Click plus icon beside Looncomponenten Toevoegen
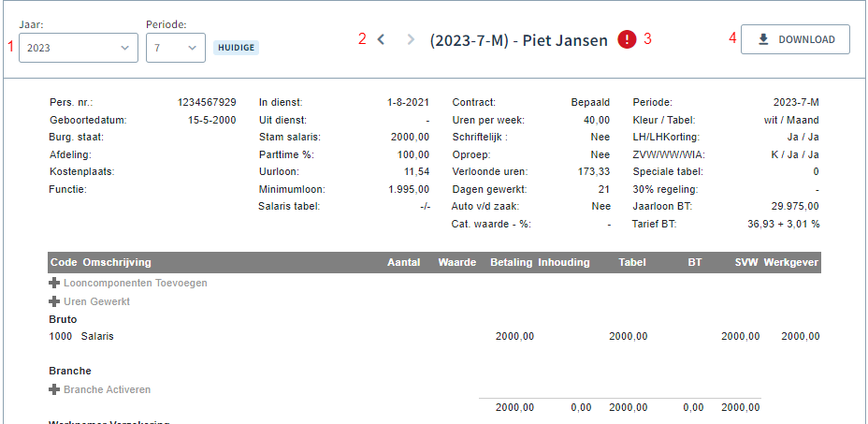 point(54,283)
